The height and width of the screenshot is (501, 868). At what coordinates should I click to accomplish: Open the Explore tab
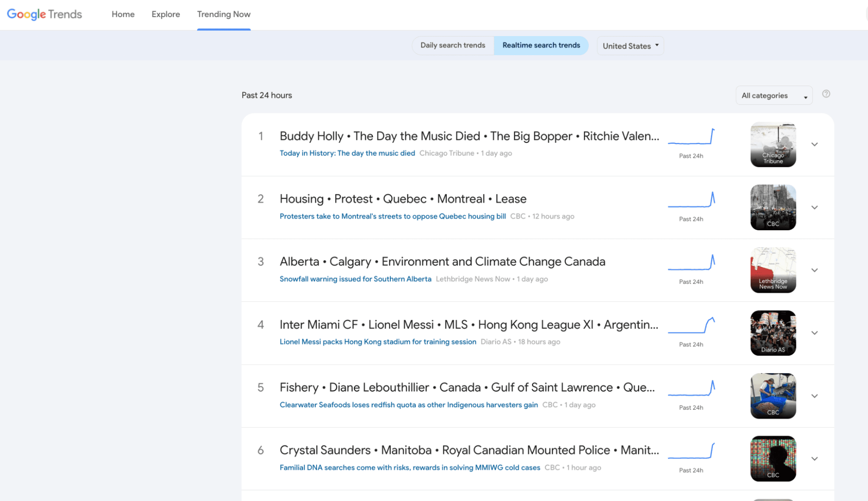click(165, 14)
